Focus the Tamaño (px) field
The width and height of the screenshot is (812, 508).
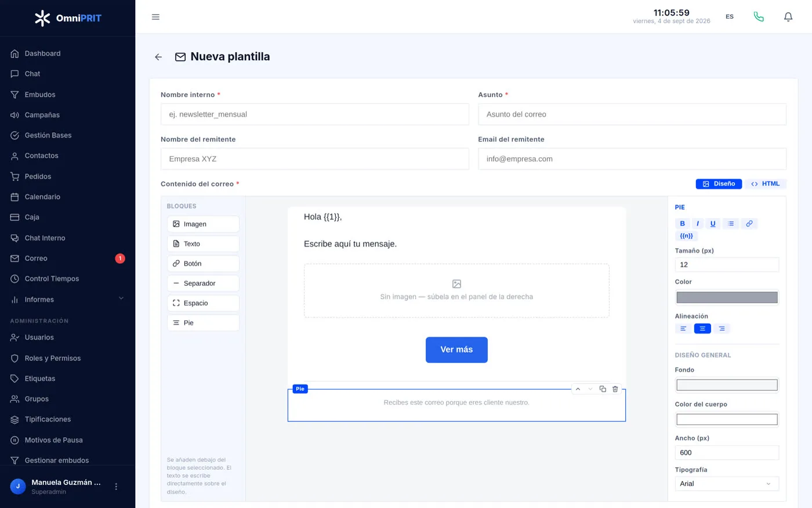coord(727,264)
